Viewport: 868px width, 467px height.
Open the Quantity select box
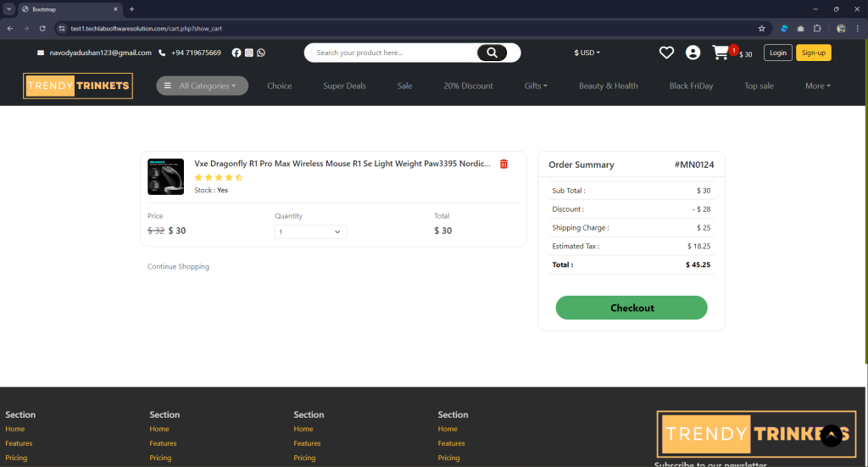click(310, 232)
